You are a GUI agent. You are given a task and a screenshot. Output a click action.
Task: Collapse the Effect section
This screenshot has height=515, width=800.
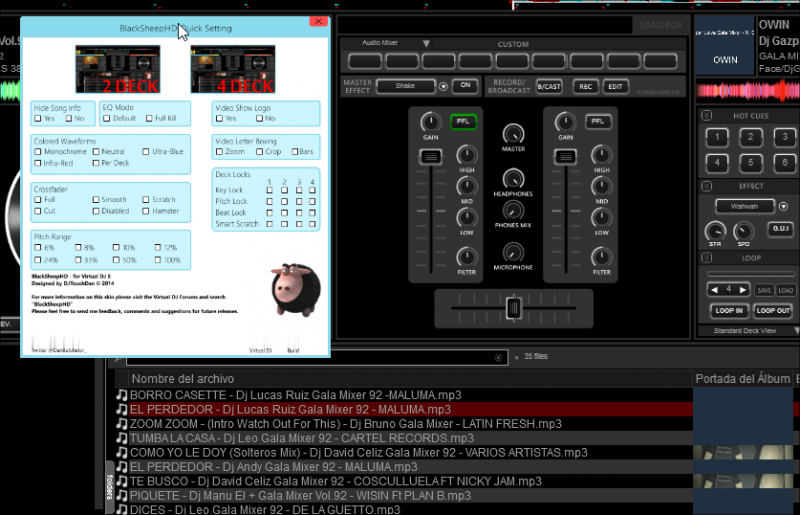pyautogui.click(x=707, y=186)
